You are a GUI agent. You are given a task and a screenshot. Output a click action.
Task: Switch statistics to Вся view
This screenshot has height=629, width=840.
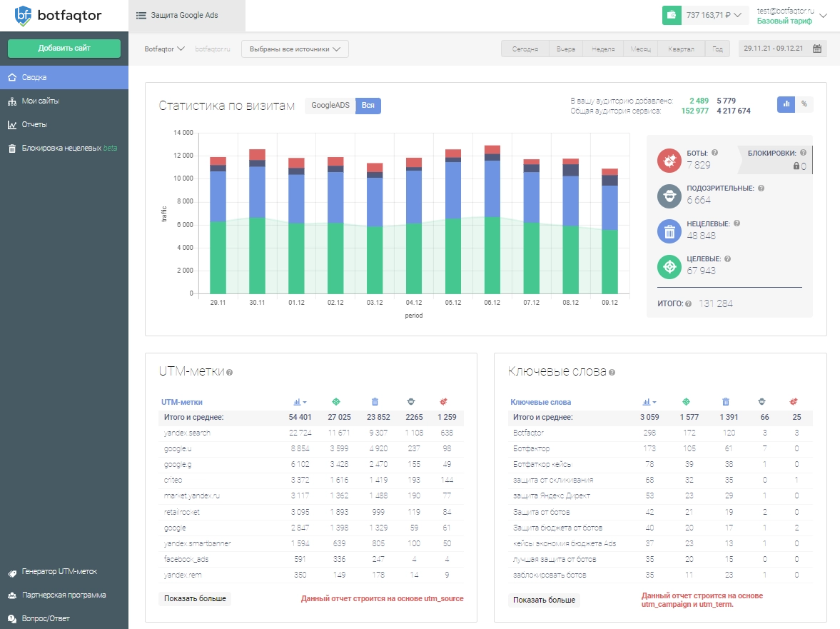click(x=368, y=106)
